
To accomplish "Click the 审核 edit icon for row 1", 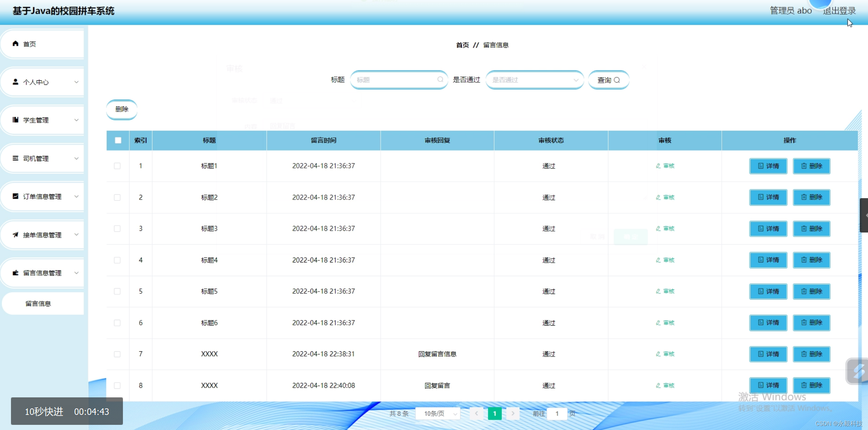I will pos(658,166).
